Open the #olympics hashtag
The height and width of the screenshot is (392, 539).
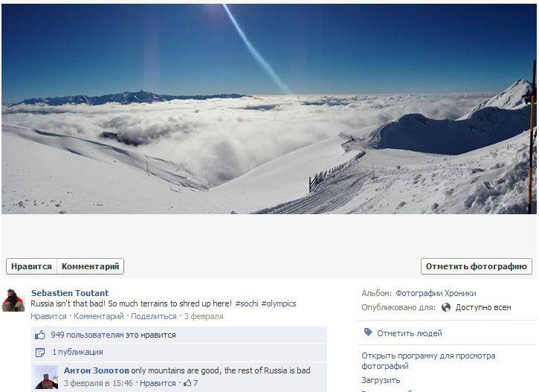pos(279,303)
